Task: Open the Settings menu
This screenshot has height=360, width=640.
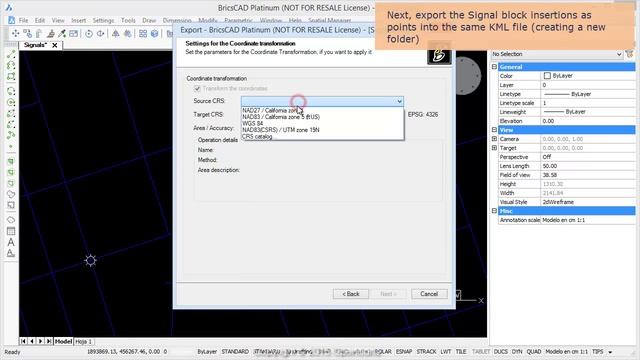Action: tap(103, 20)
